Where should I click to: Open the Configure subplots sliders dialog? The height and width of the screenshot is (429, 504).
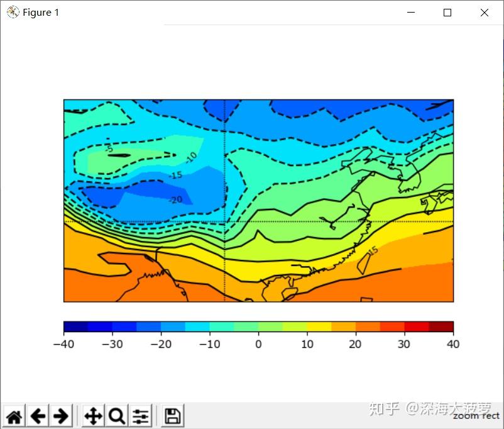point(140,416)
